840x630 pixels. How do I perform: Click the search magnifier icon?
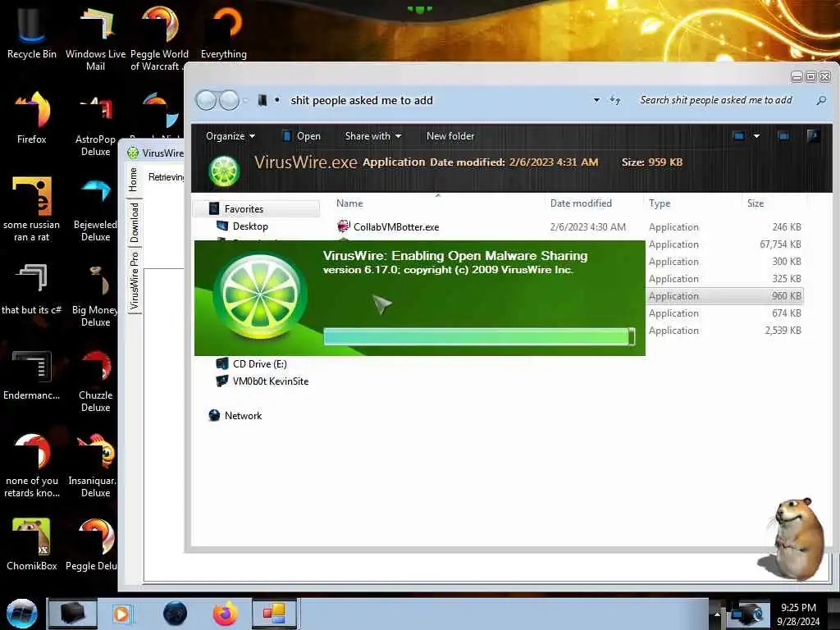click(820, 100)
